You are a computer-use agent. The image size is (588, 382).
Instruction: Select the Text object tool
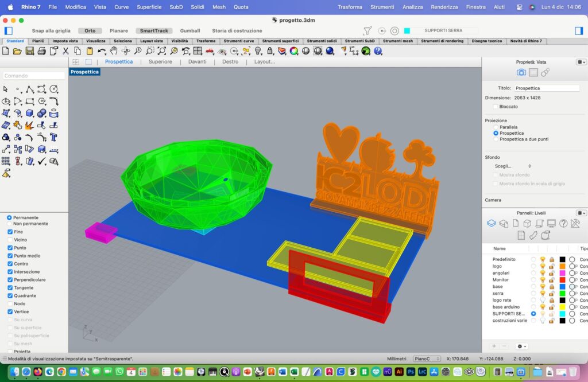(53, 137)
